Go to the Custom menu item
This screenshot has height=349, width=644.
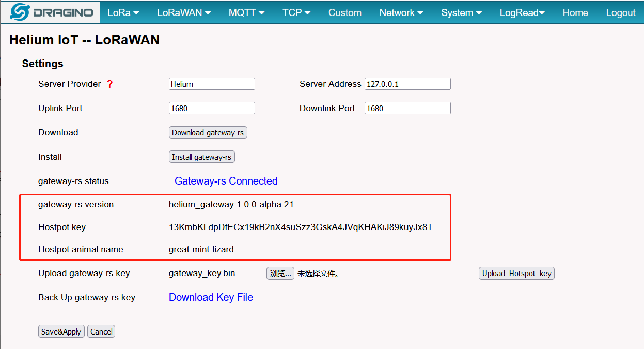pyautogui.click(x=345, y=12)
